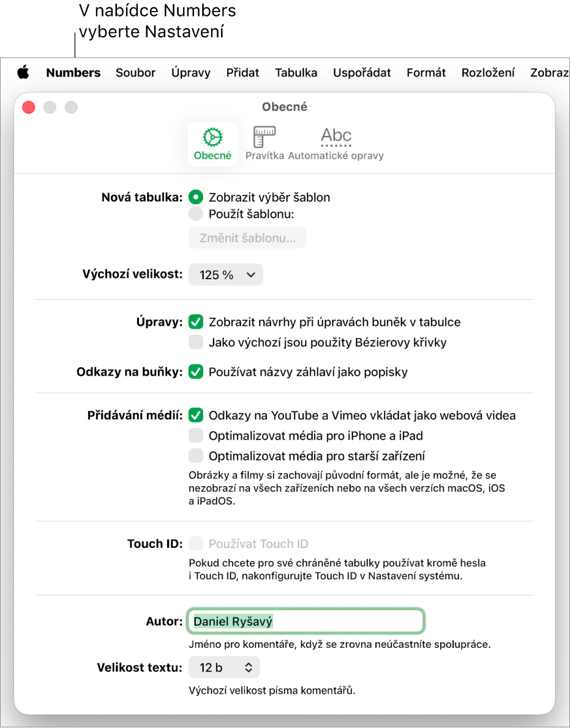Click the red close window button
The image size is (570, 728).
pyautogui.click(x=29, y=107)
